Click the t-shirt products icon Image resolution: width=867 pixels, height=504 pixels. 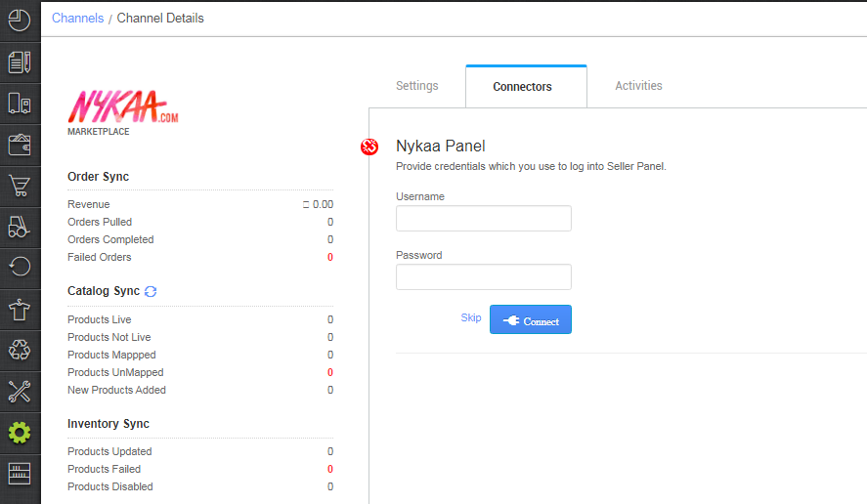click(20, 311)
